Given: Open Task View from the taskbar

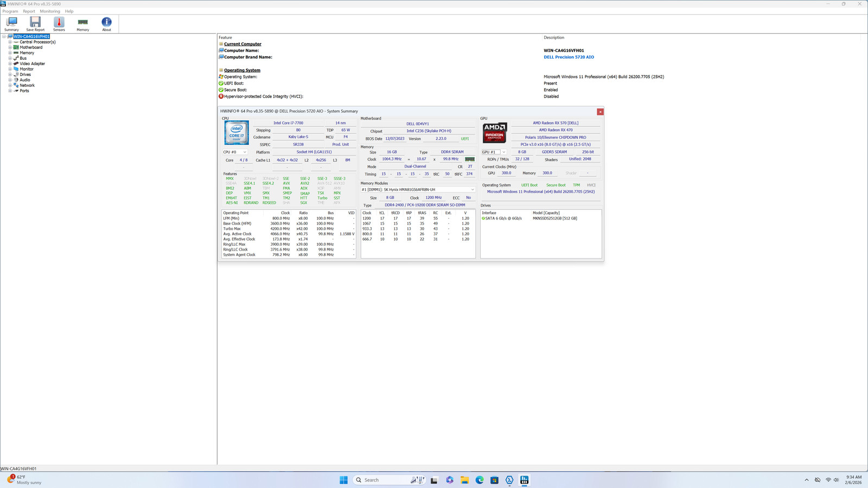Looking at the screenshot, I should pos(434,480).
